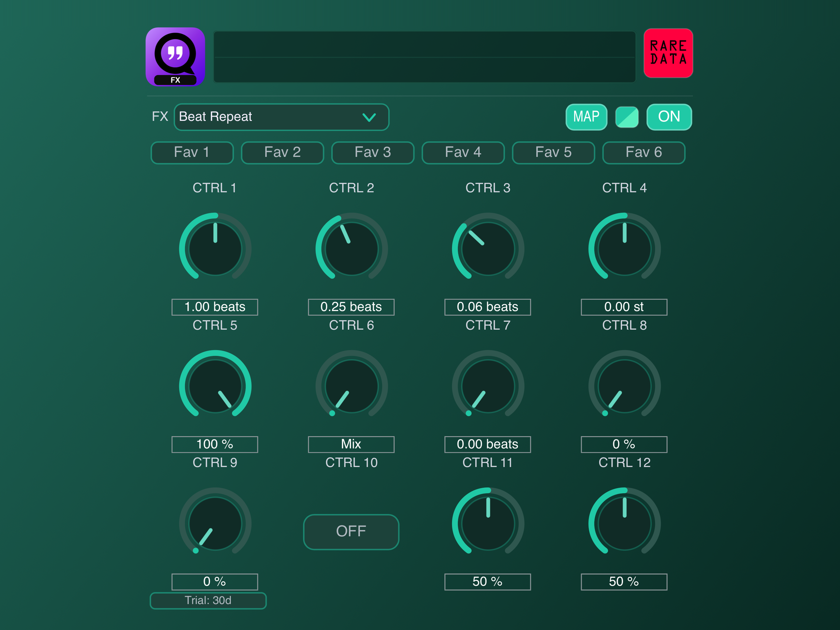Click the dark waveform display area
This screenshot has height=630, width=840.
coord(424,57)
